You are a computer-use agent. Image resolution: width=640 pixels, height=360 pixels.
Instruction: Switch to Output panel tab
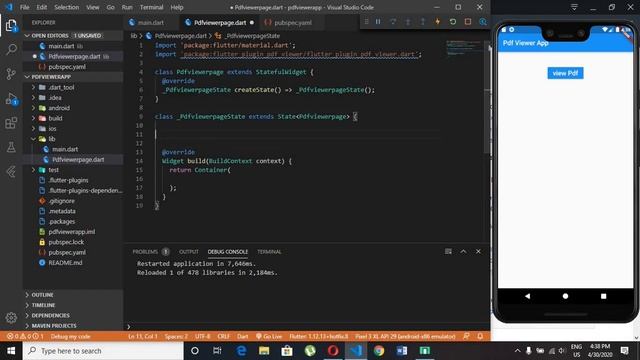189,251
